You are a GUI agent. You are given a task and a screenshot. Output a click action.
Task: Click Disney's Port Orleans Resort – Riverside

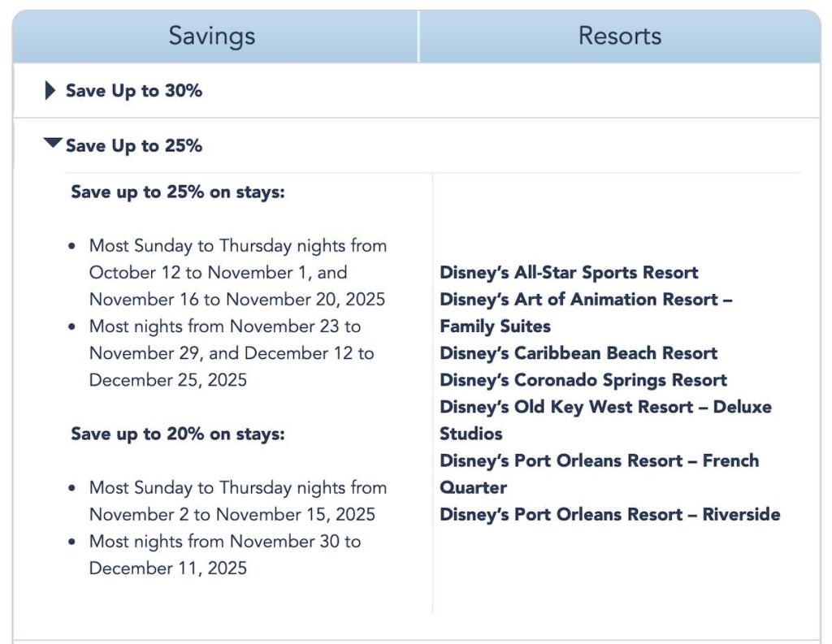tap(609, 514)
